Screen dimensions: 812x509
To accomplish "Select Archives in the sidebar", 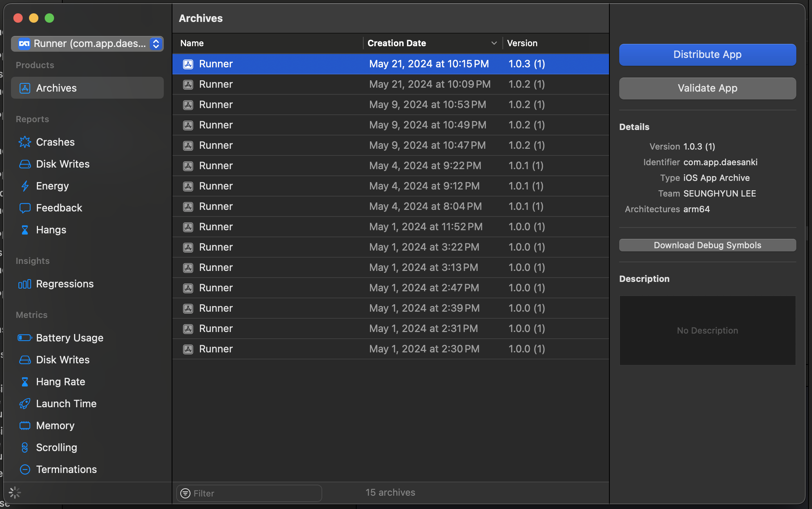I will (56, 88).
